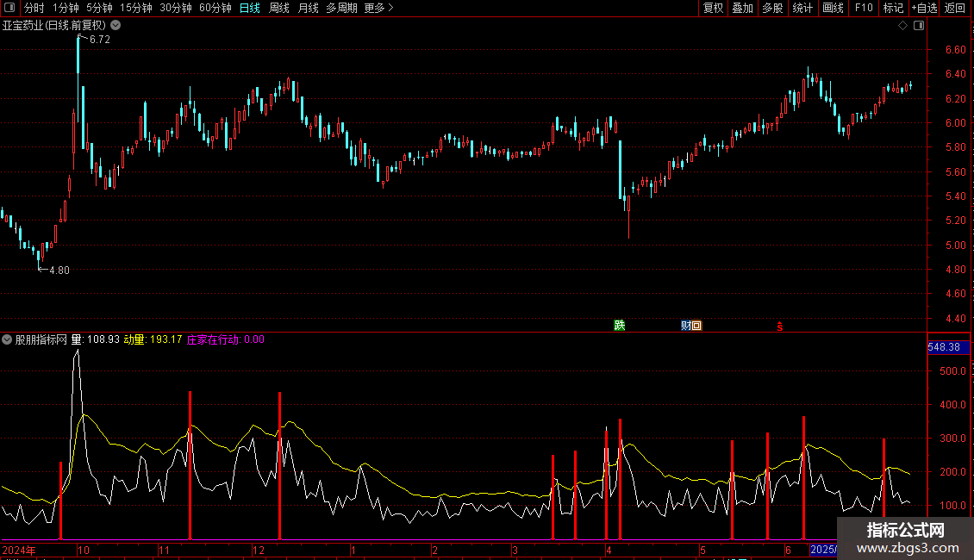Click the 返回 back button
This screenshot has width=974, height=560.
[955, 8]
